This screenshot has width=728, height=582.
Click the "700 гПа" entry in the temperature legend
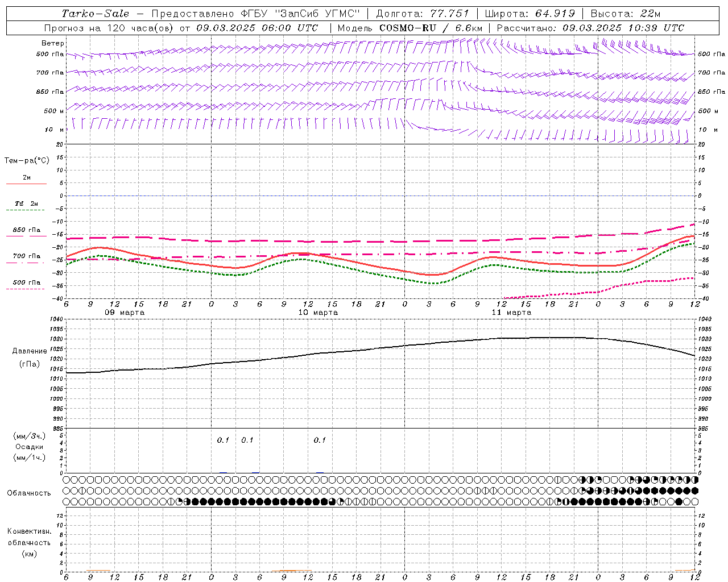pos(27,256)
